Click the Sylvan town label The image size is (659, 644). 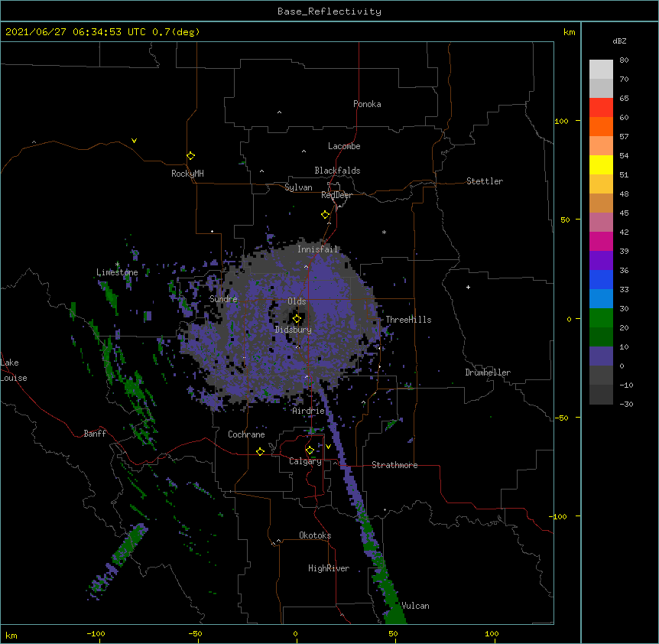298,187
